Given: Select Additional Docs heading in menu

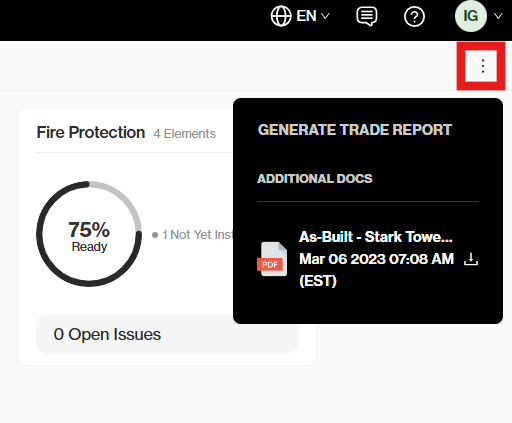Looking at the screenshot, I should 315,179.
